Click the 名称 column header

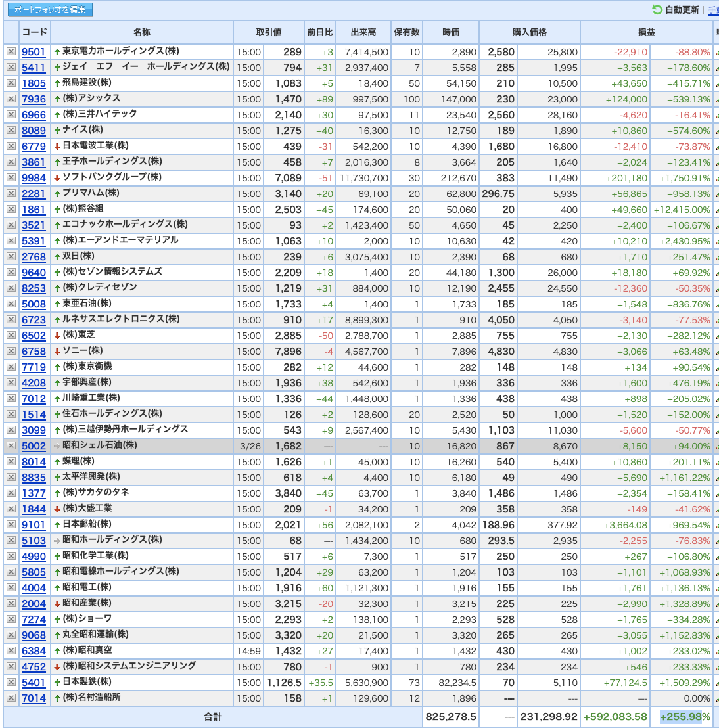tap(142, 32)
